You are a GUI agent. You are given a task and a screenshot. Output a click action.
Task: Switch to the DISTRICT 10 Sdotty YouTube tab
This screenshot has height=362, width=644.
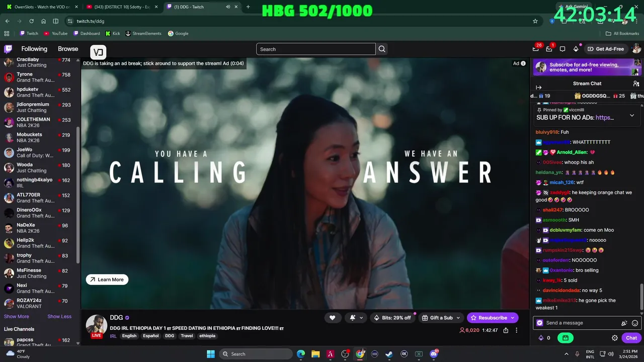click(121, 7)
